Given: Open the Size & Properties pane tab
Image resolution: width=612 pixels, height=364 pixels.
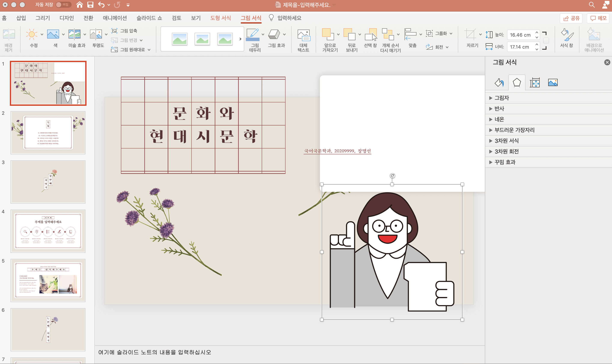Looking at the screenshot, I should pyautogui.click(x=534, y=83).
